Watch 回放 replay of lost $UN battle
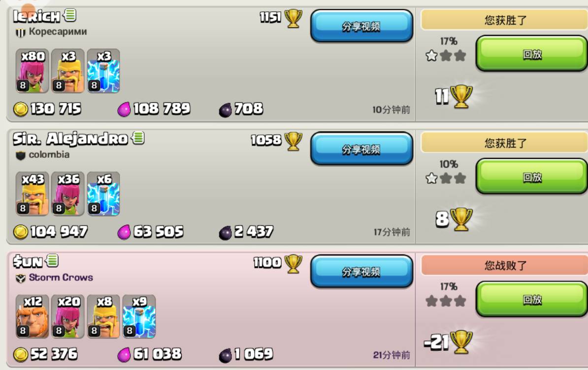 (x=532, y=299)
